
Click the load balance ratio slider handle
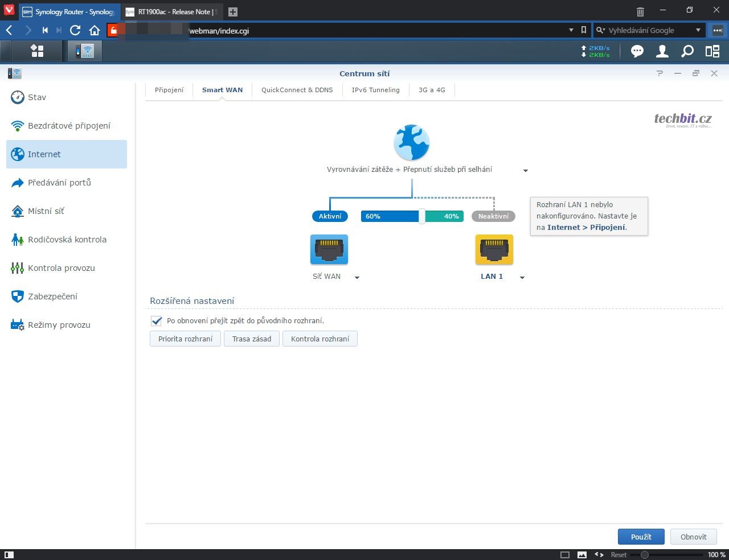coord(421,216)
